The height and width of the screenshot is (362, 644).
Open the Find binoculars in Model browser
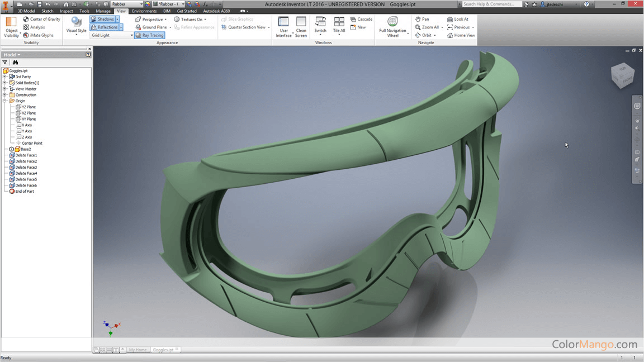[15, 63]
